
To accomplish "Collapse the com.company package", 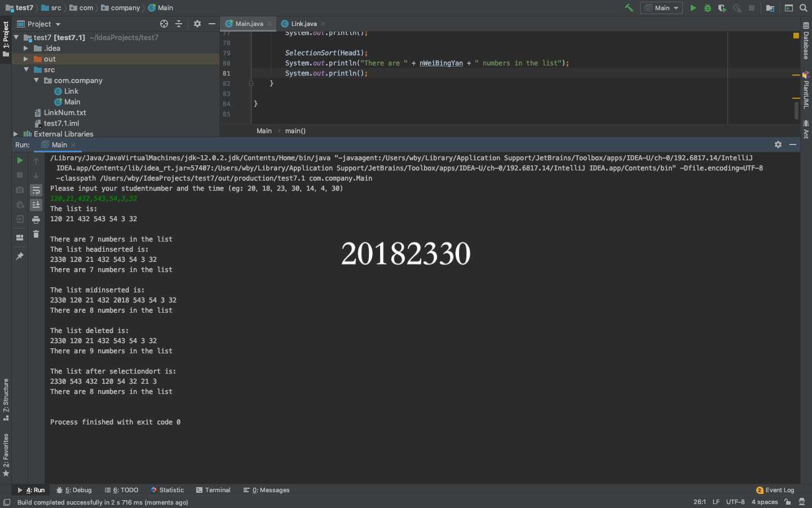I will pos(36,80).
